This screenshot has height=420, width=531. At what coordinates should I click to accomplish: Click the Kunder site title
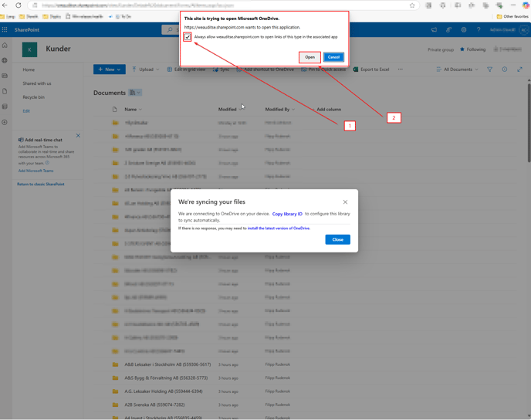[58, 49]
